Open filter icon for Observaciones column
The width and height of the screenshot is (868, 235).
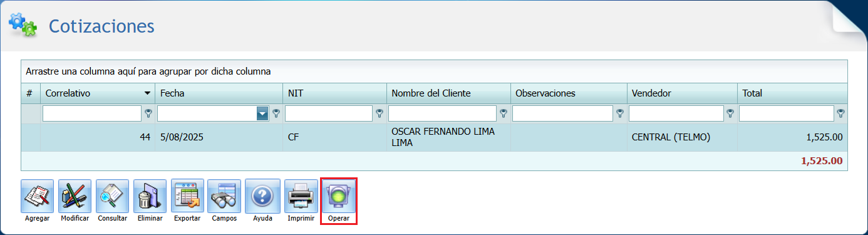pos(620,113)
